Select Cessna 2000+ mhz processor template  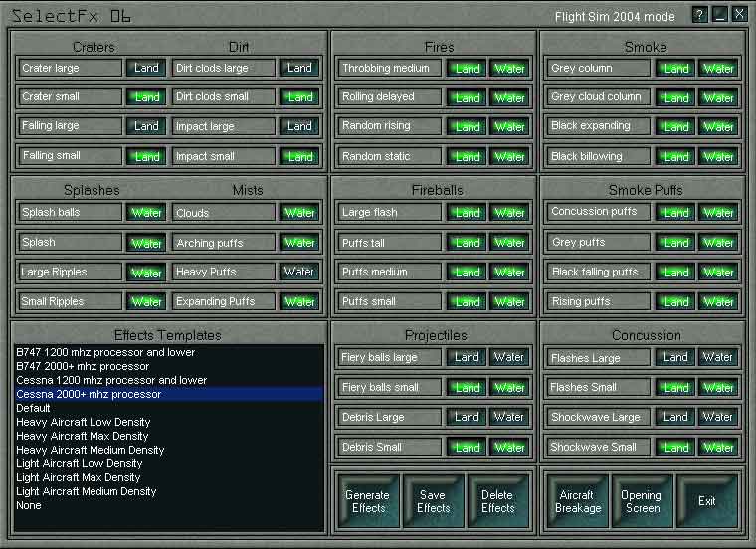click(169, 394)
